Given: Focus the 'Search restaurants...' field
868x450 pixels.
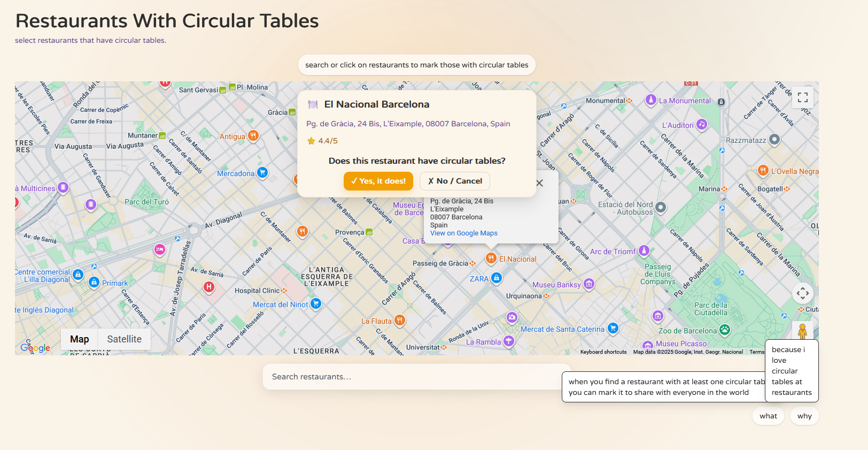Looking at the screenshot, I should click(417, 377).
